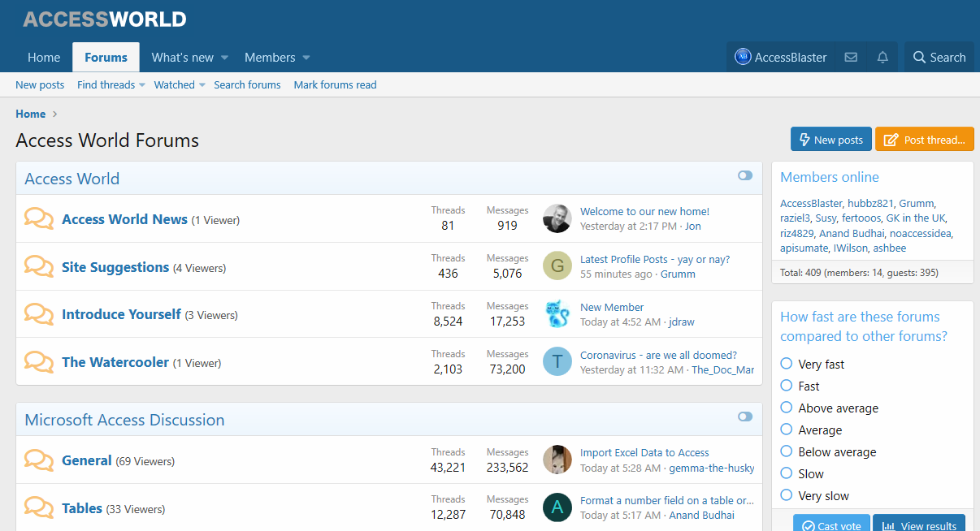Click the Home breadcrumb link
Screen dimensions: 980x531
31,114
